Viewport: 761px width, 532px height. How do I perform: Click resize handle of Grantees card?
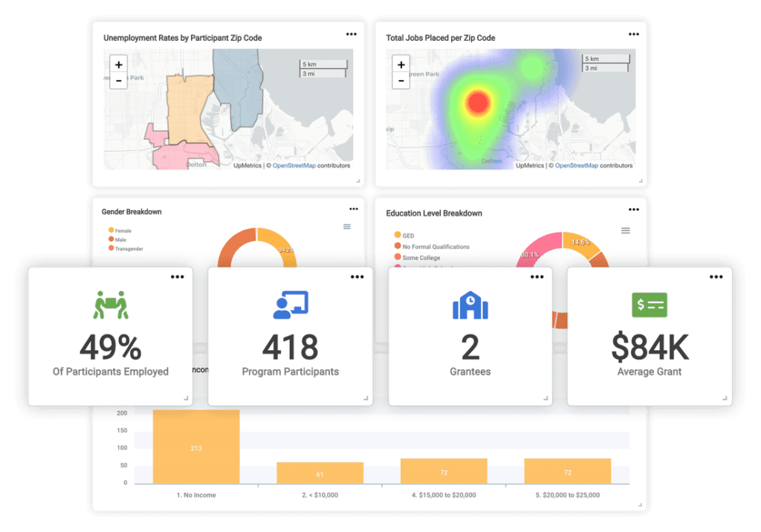point(545,398)
